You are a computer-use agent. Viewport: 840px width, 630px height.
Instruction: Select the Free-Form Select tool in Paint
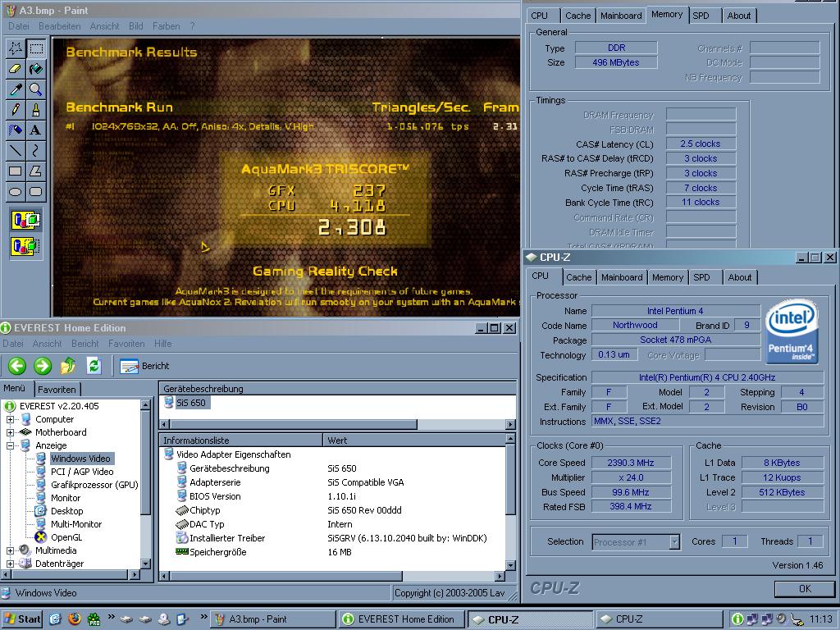(16, 48)
